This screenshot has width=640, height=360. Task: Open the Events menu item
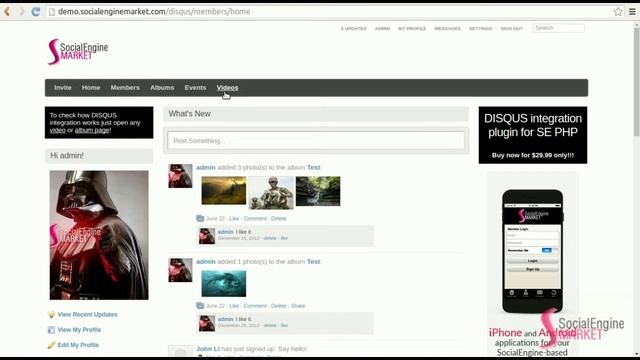[x=195, y=87]
